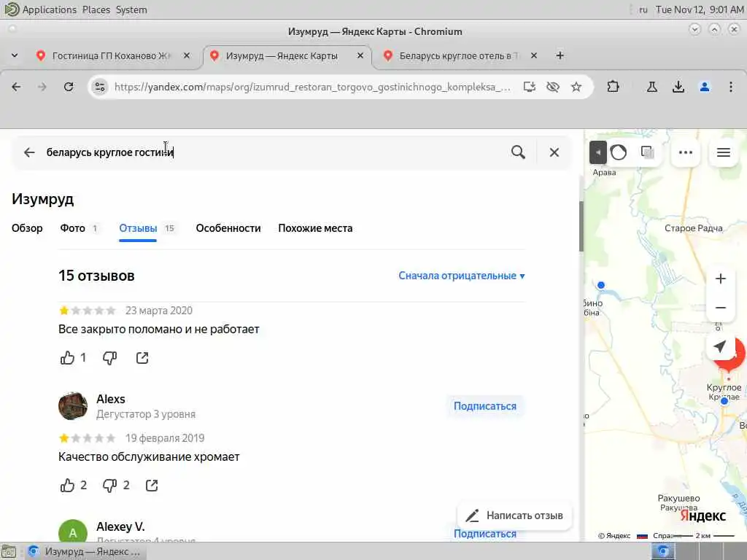Click the my location arrow on map
The image size is (747, 560).
720,346
